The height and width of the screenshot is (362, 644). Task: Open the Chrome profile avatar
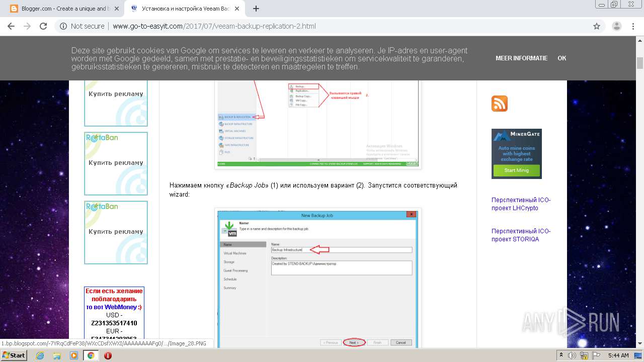point(617,26)
